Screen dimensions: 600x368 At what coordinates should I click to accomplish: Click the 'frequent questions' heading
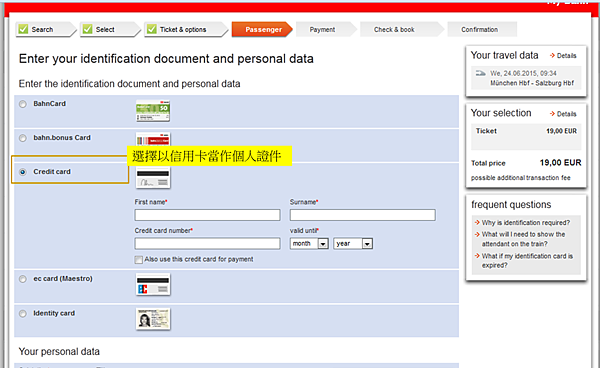click(511, 205)
